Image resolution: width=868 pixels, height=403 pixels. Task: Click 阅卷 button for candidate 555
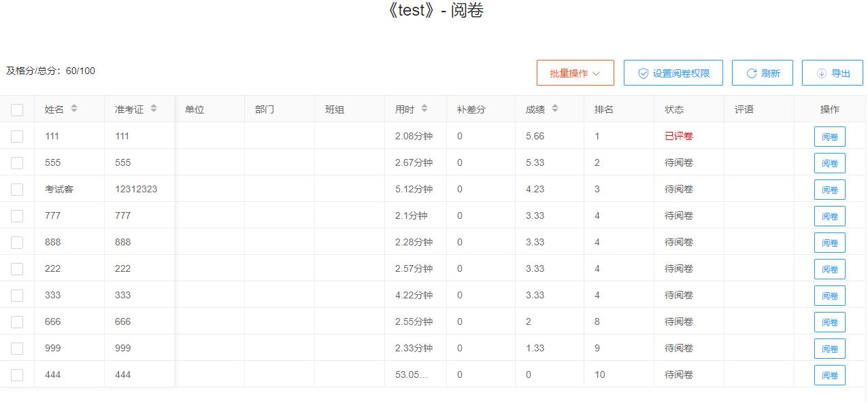click(829, 163)
